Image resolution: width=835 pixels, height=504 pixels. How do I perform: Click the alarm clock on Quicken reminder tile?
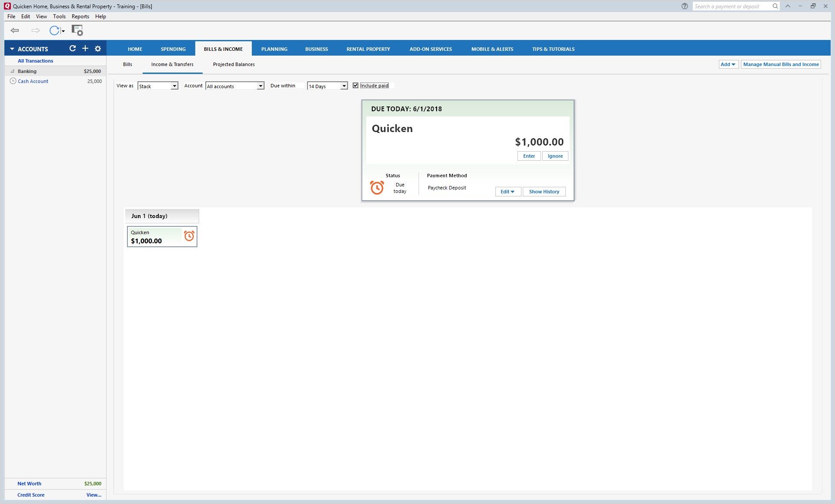[x=189, y=236]
